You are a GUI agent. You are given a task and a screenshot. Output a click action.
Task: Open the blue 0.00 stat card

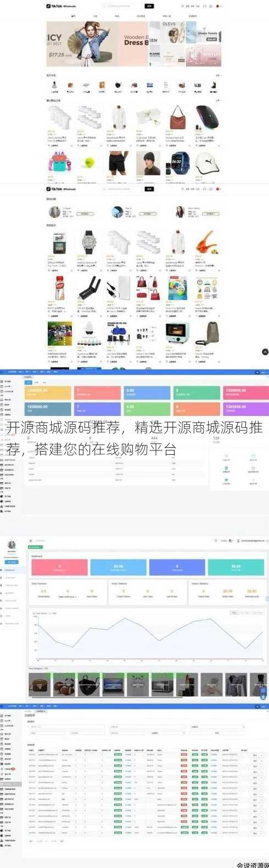coord(147,392)
